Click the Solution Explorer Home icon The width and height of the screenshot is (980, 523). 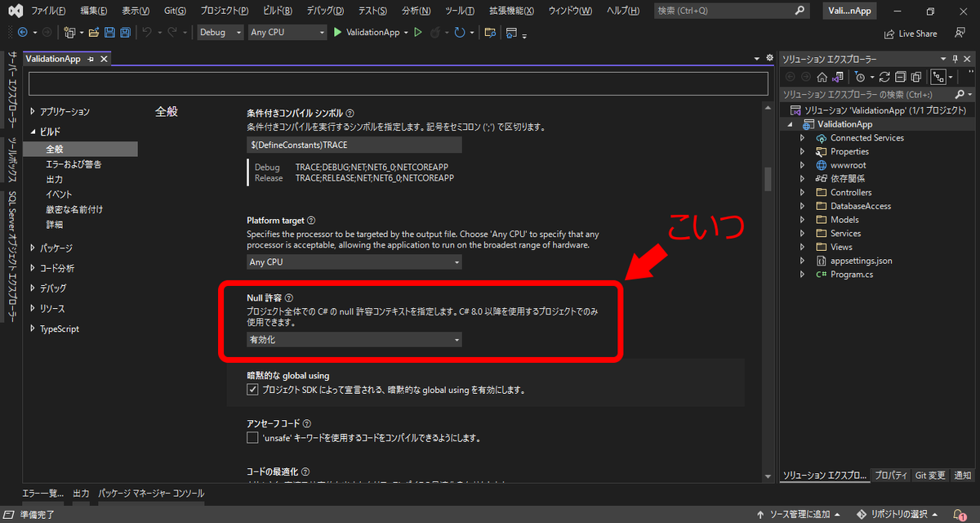[822, 77]
